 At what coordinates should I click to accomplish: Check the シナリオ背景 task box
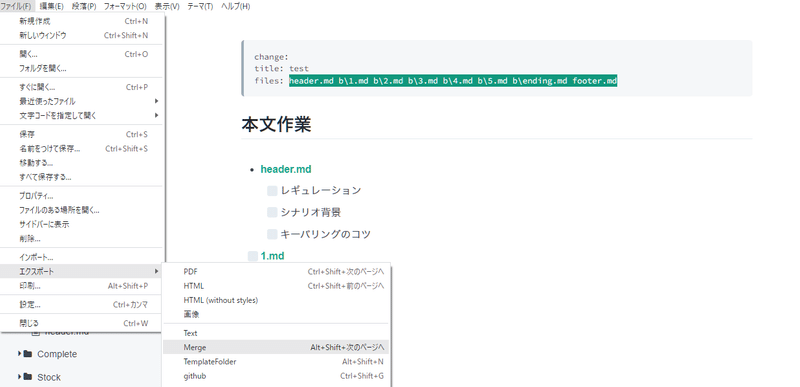click(272, 213)
